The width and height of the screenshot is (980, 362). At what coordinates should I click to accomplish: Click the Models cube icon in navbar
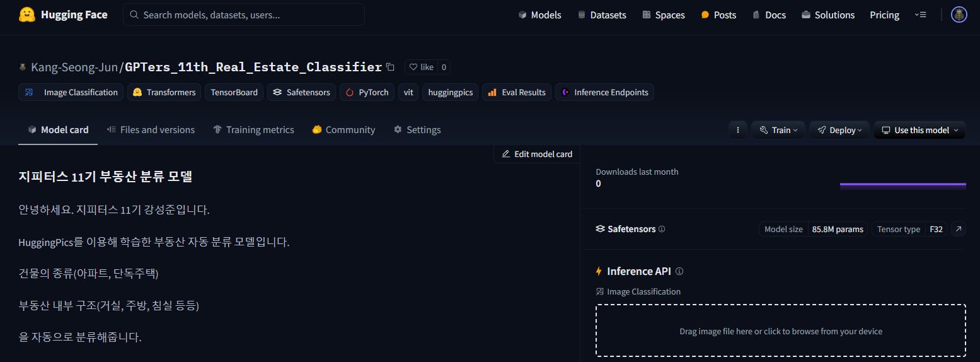[x=522, y=15]
